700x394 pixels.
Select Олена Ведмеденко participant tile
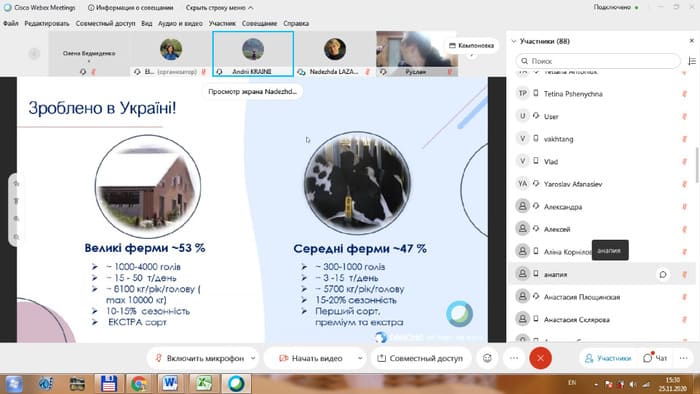89,54
